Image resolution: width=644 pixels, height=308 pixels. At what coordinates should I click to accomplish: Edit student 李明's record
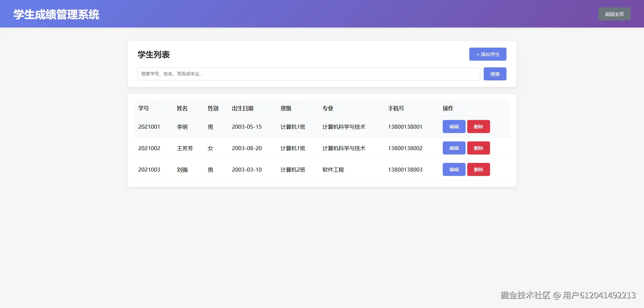coord(454,127)
